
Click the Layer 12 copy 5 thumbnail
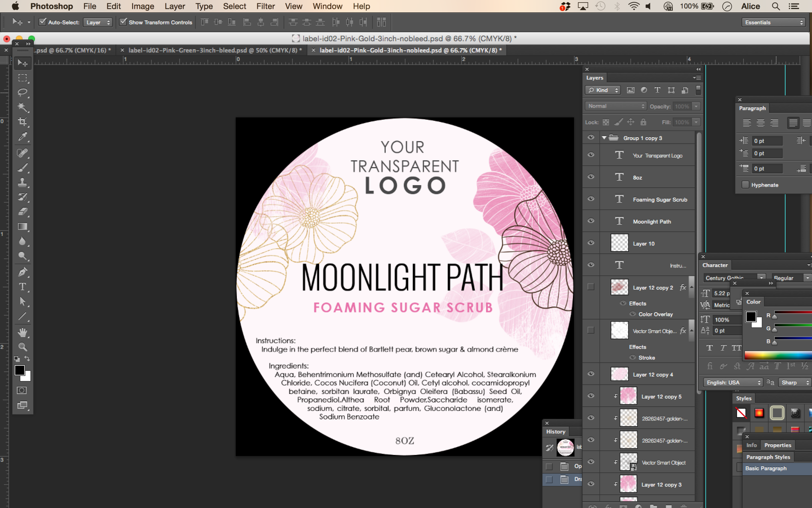pyautogui.click(x=628, y=396)
